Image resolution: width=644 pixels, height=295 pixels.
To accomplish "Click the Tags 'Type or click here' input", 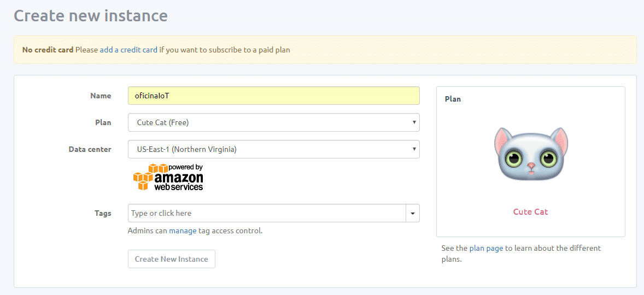I will (267, 213).
